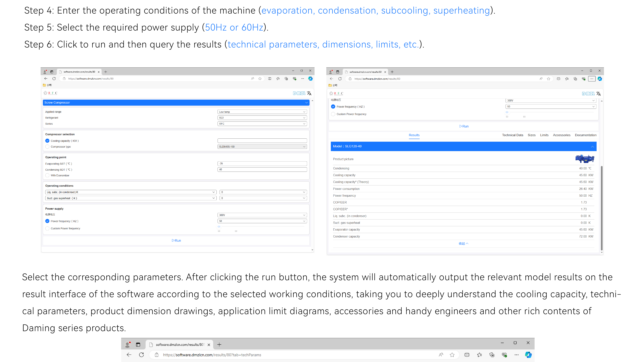Switch to the Results tab
The image size is (644, 362).
[x=414, y=135]
